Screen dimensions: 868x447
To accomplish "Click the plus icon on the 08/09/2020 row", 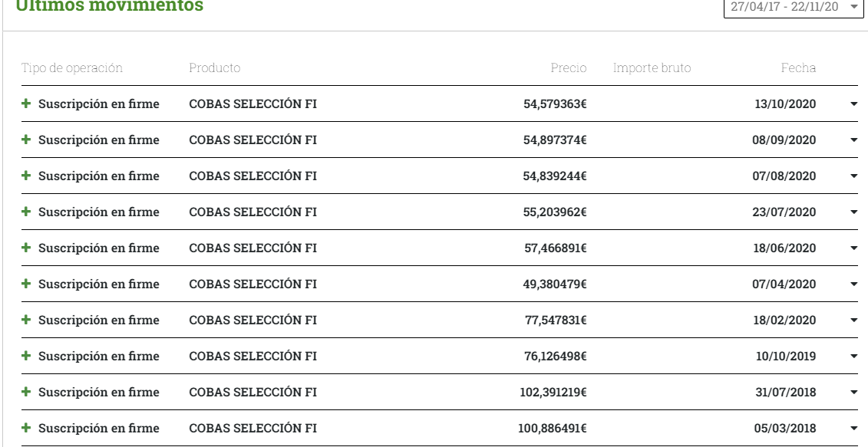I will click(x=26, y=140).
